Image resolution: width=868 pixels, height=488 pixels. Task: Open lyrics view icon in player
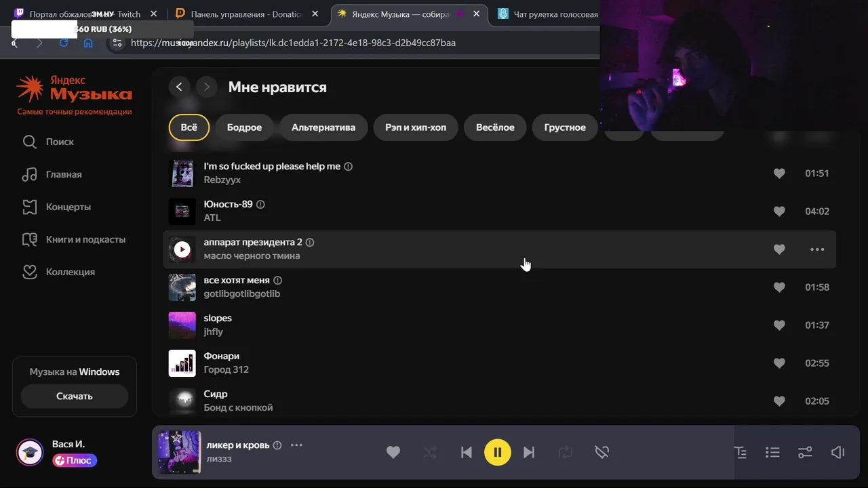[740, 452]
